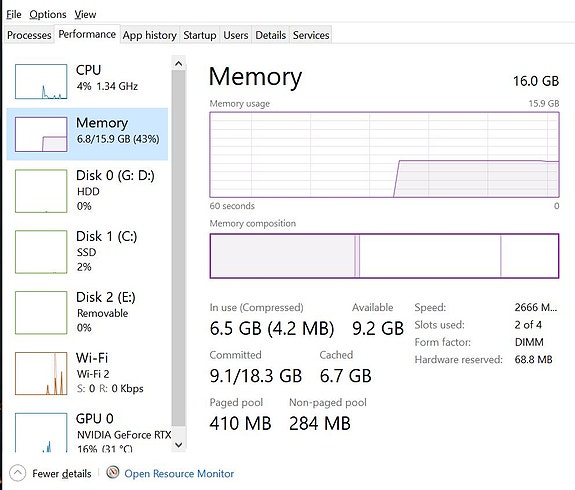Screen dimensions: 575x490
Task: Select the Memory mini graph in sidebar
Action: tap(41, 134)
